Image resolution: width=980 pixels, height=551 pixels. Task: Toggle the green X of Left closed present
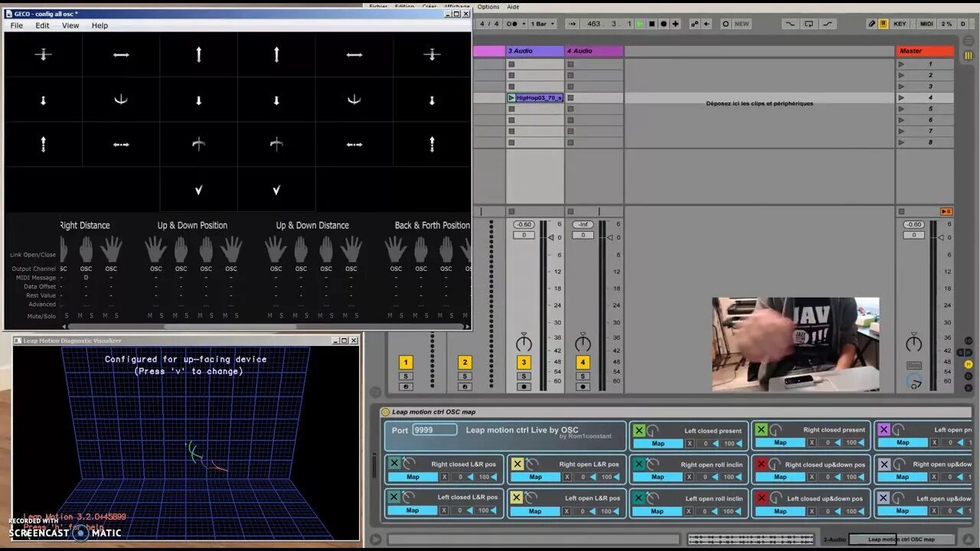pos(639,430)
